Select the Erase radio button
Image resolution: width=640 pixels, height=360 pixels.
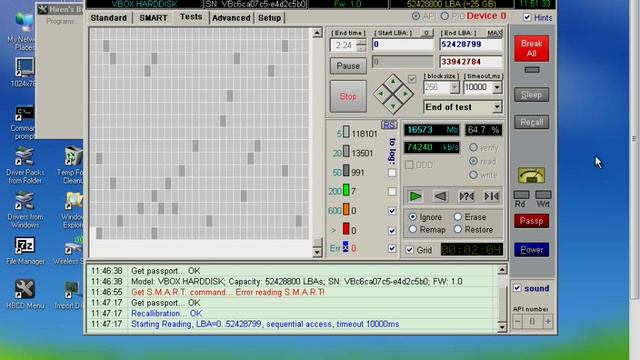click(x=458, y=217)
